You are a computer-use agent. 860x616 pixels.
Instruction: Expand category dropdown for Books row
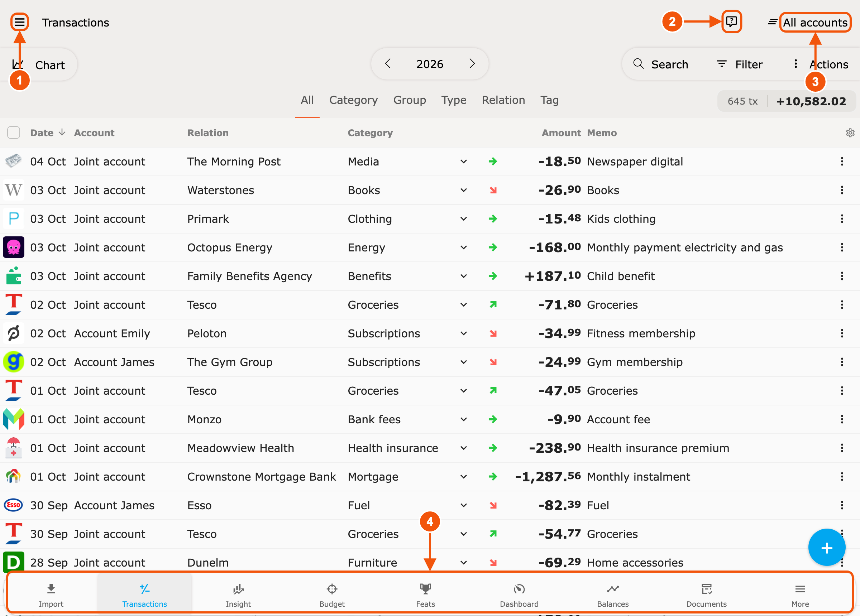[x=463, y=190]
